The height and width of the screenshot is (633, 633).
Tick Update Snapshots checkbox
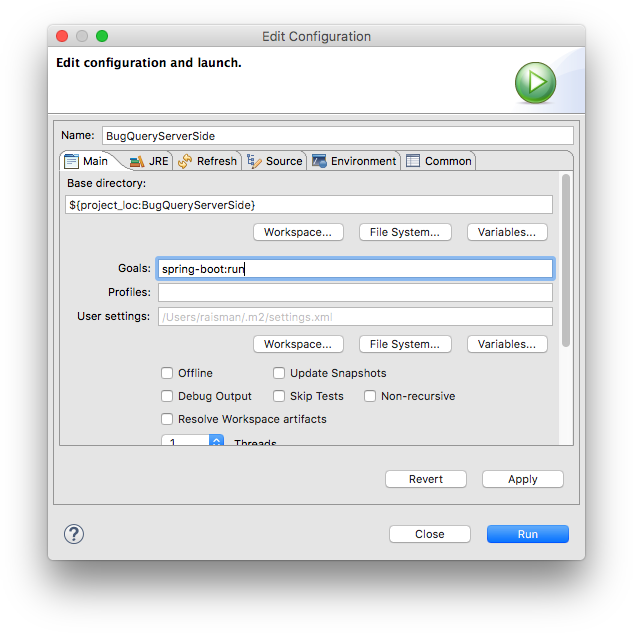[279, 373]
